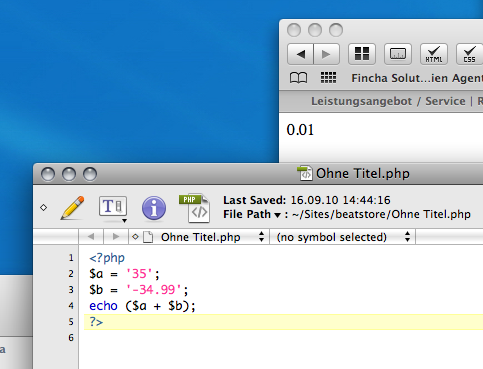The height and width of the screenshot is (369, 483).
Task: Click the Last Saved timestamp 16.09.10 14:44:16
Action: click(340, 200)
